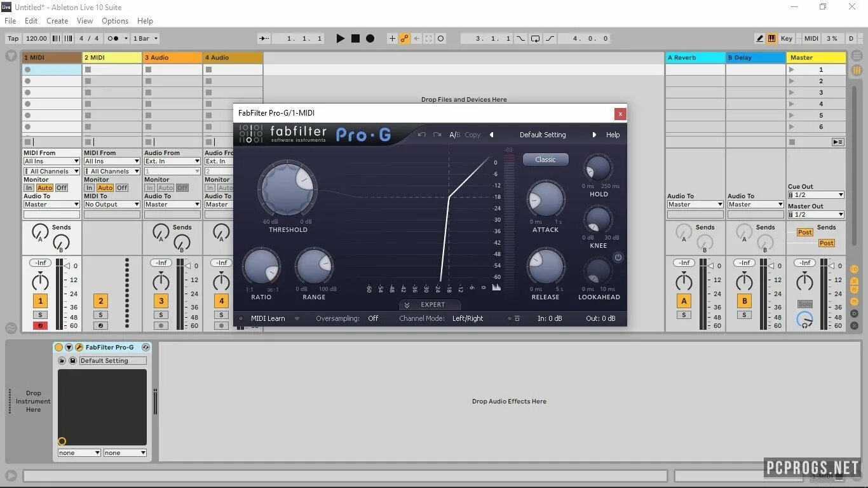Save Pro-G device preset disk icon
Image resolution: width=868 pixels, height=488 pixels.
click(x=72, y=361)
